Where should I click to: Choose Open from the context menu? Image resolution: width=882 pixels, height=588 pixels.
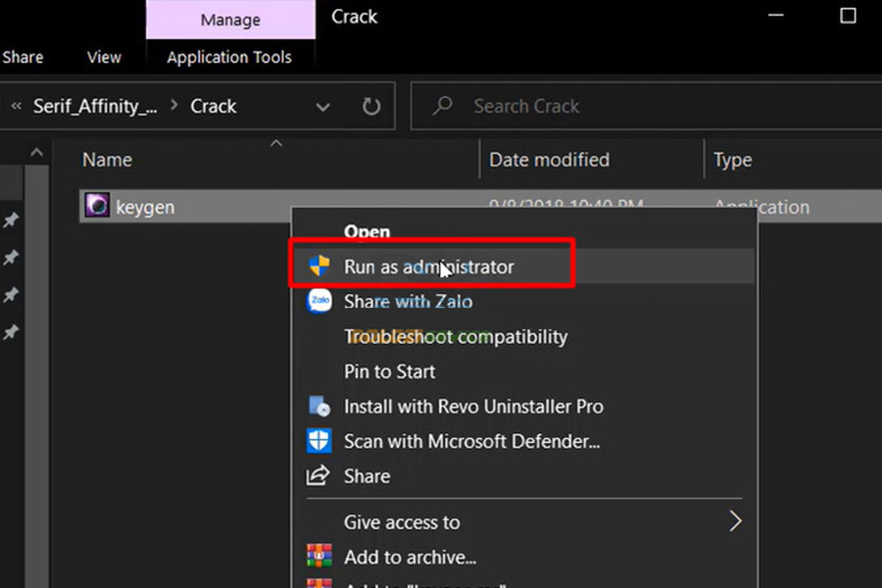[367, 230]
